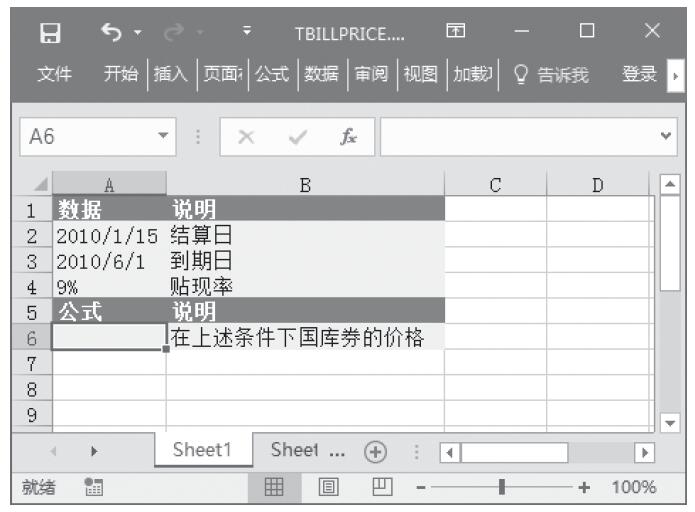Viewport: 695px width, 512px height.
Task: Switch to the 公式 ribbon tab
Action: point(271,74)
